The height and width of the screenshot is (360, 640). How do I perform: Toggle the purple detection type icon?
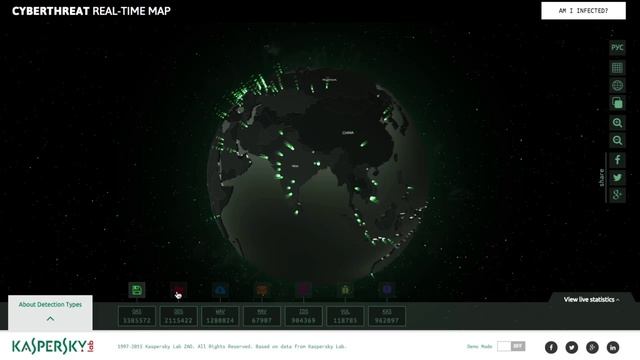(x=387, y=290)
